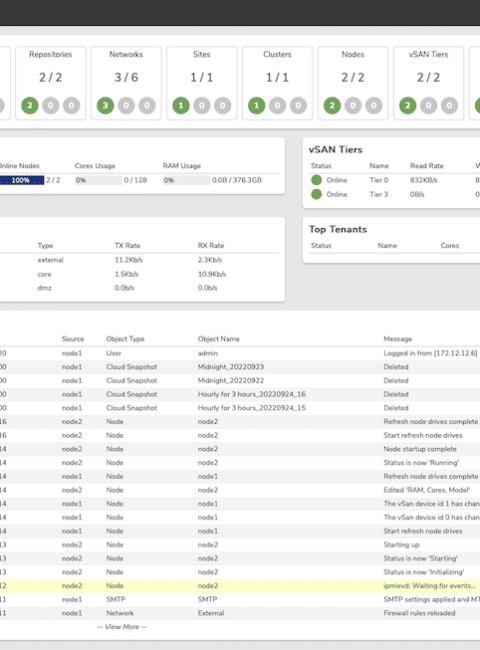Click highlighted ipmievd Waiting for events row
The height and width of the screenshot is (650, 480).
tap(240, 586)
